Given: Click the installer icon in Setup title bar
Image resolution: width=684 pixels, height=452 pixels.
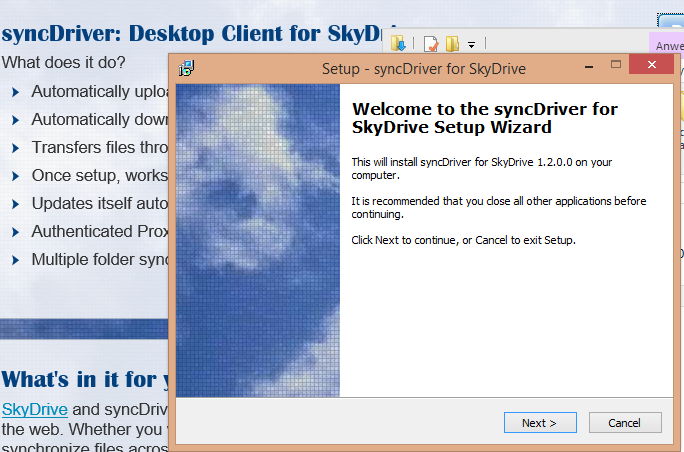Looking at the screenshot, I should pyautogui.click(x=187, y=68).
